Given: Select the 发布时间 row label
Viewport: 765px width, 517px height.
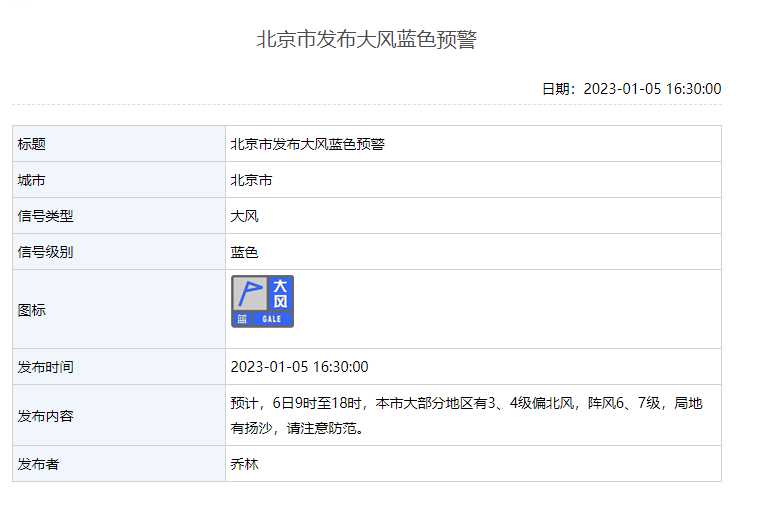Looking at the screenshot, I should [46, 367].
